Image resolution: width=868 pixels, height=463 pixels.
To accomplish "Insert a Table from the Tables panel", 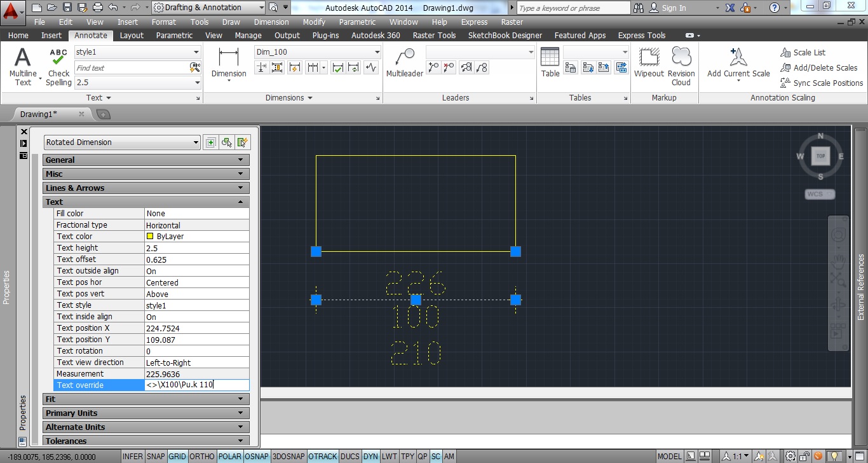I will tap(550, 58).
